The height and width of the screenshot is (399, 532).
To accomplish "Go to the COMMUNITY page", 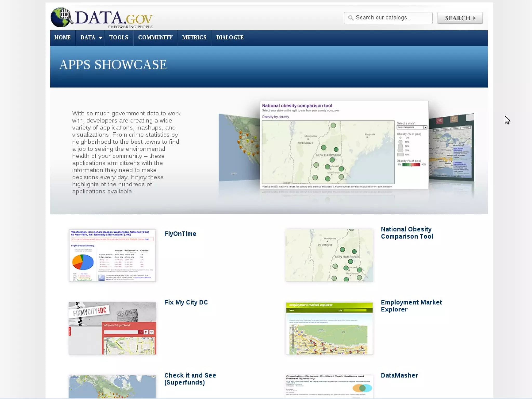I will tap(155, 37).
